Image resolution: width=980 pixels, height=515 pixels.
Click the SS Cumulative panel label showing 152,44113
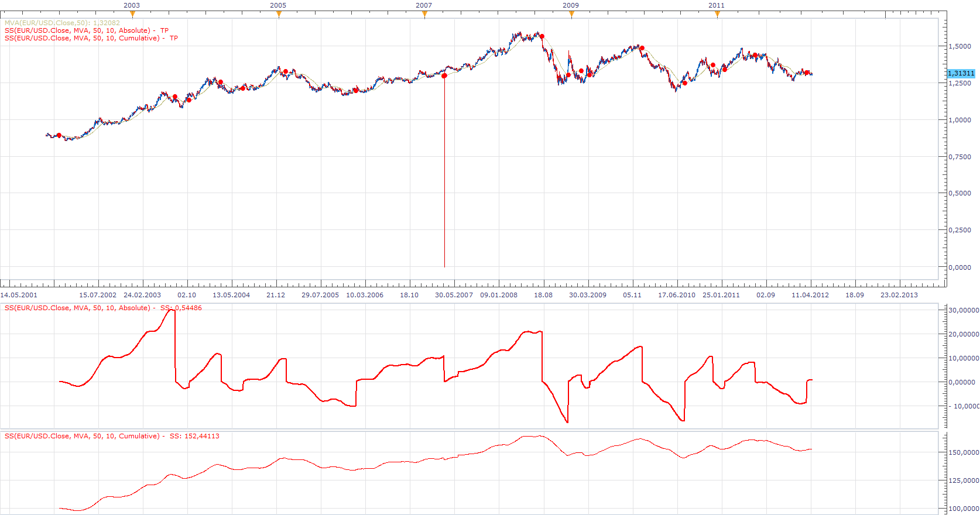(112, 436)
